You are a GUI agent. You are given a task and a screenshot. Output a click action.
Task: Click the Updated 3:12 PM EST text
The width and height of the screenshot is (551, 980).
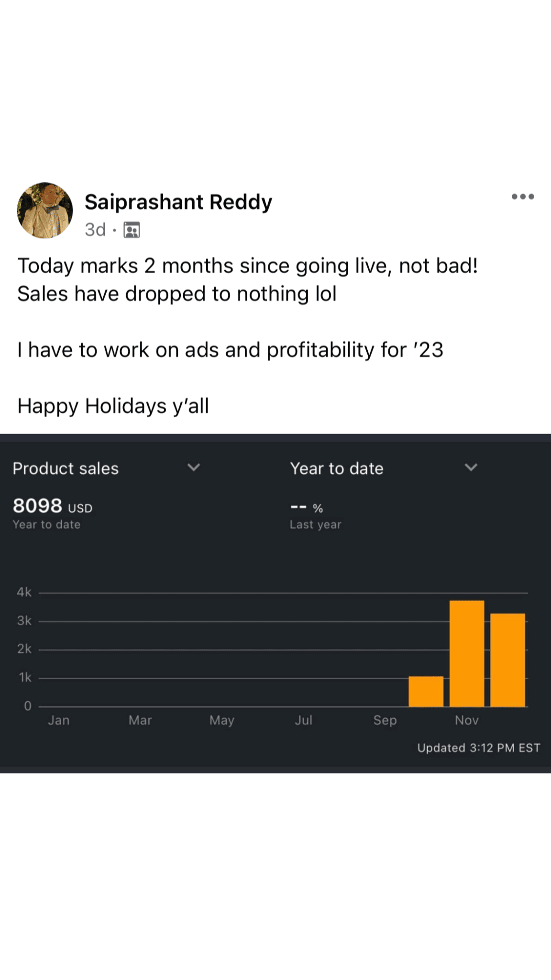(478, 748)
